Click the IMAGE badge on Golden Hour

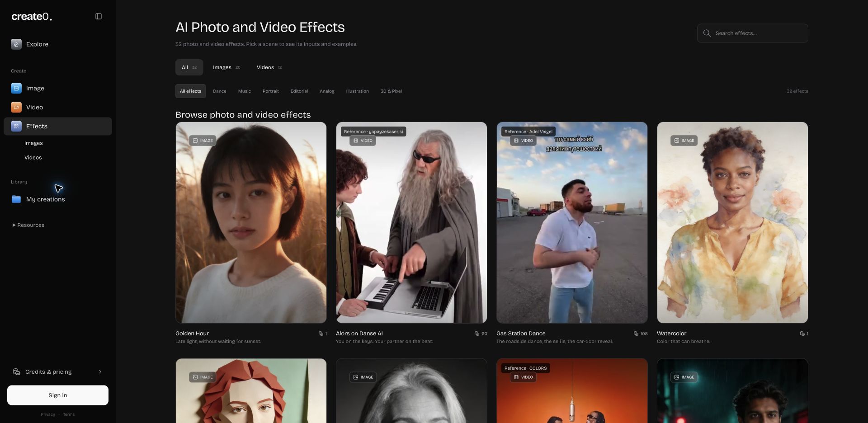[203, 141]
